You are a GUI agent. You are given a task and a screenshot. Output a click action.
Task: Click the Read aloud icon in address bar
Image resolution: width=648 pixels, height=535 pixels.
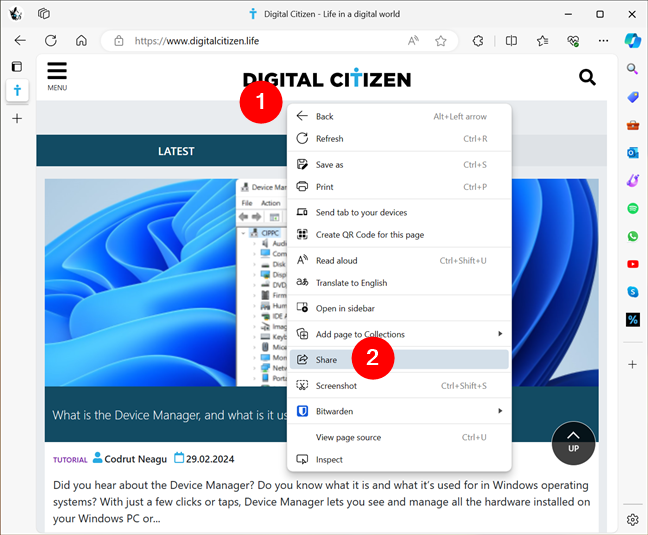click(413, 40)
